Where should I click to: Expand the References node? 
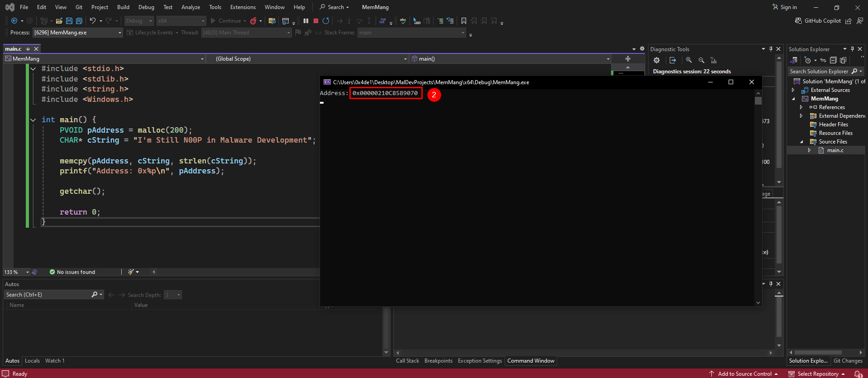click(801, 107)
